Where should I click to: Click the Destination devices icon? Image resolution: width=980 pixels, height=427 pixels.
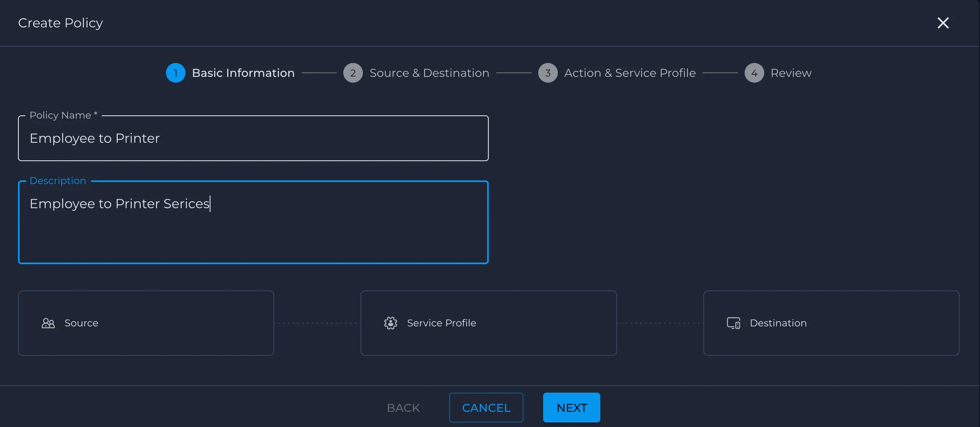click(x=734, y=323)
